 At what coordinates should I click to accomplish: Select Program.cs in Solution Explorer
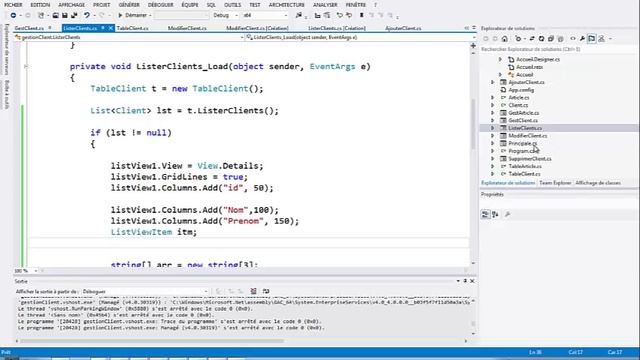(524, 151)
